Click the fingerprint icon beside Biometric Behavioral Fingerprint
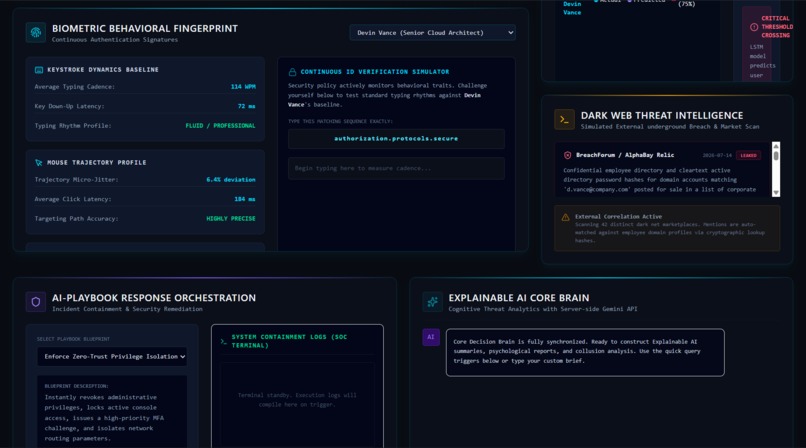 tap(35, 32)
